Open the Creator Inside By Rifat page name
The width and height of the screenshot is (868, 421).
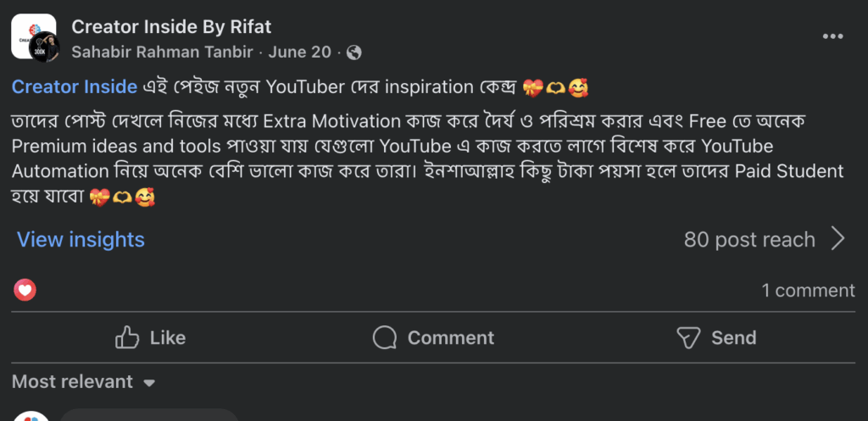171,27
